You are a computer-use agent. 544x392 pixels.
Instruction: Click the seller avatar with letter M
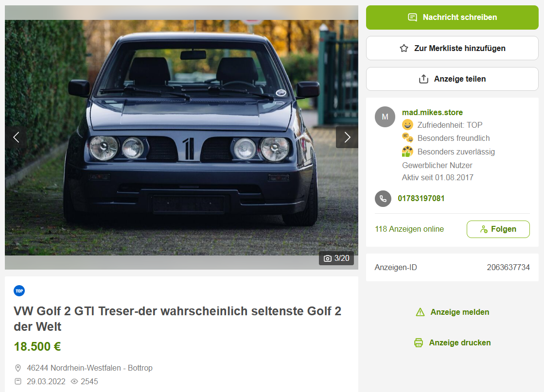385,117
